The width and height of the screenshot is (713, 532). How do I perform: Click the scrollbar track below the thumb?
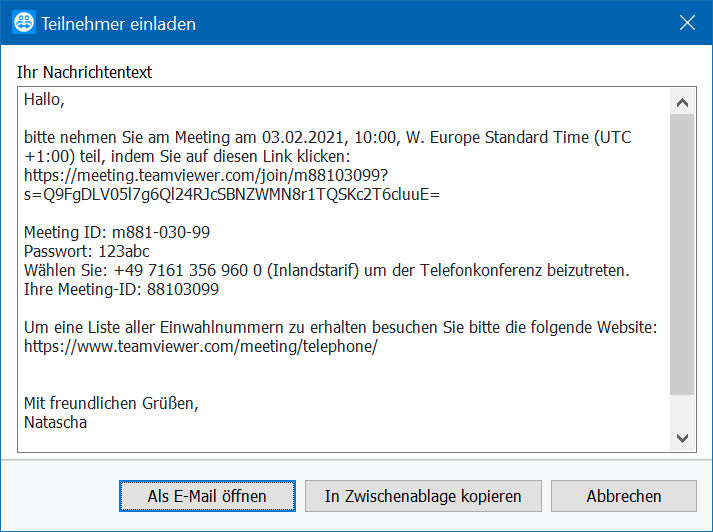(682, 410)
